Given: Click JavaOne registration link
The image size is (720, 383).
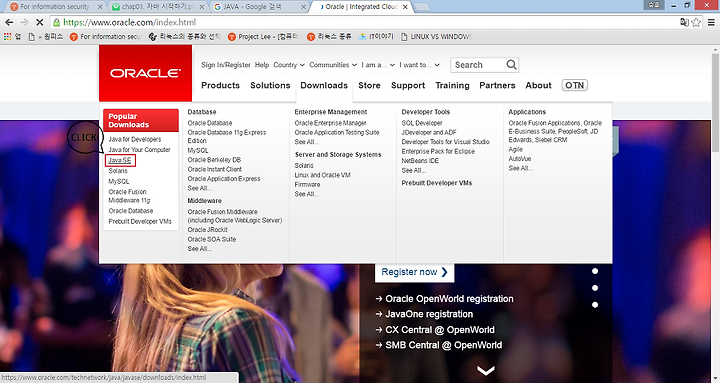Looking at the screenshot, I should coord(428,314).
